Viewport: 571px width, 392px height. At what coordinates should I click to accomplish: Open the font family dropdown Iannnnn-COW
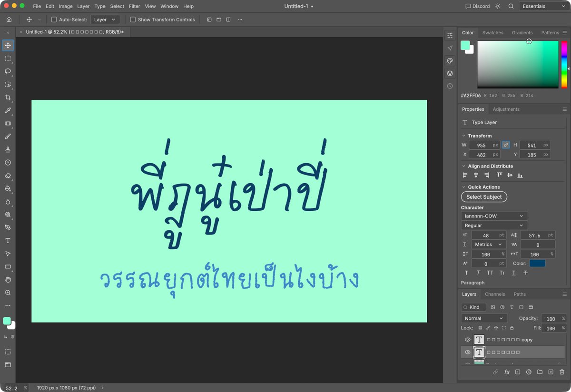[494, 216]
